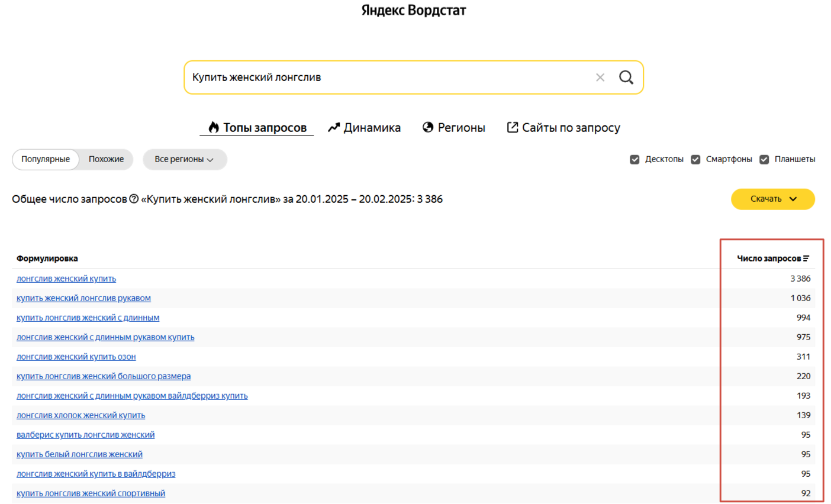Select the table value 3 386 in first row
The height and width of the screenshot is (504, 831).
click(800, 279)
